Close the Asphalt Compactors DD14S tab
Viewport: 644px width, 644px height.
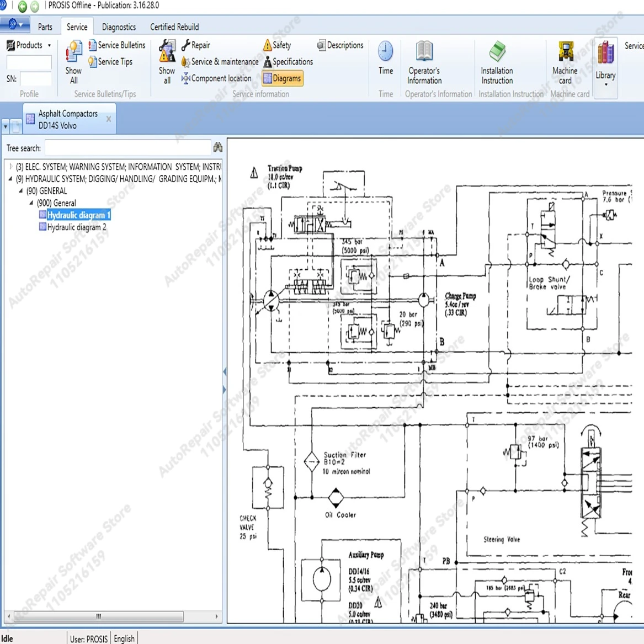tap(108, 119)
